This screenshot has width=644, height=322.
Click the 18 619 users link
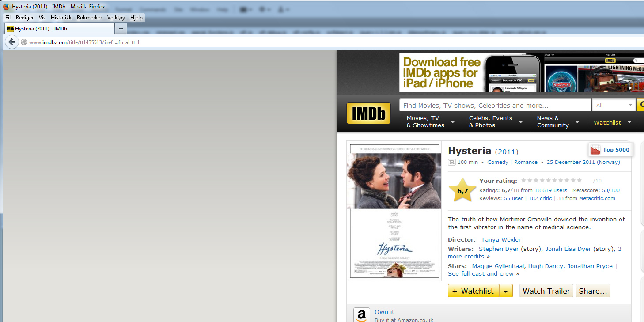551,190
